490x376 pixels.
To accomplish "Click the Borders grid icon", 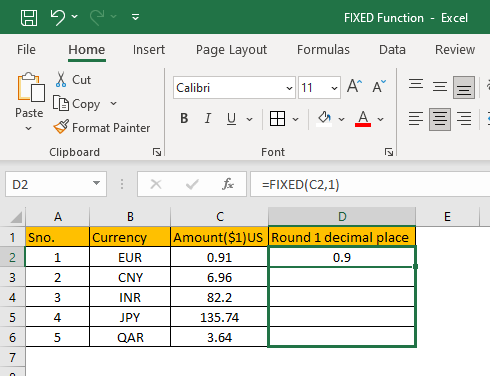I will click(277, 118).
